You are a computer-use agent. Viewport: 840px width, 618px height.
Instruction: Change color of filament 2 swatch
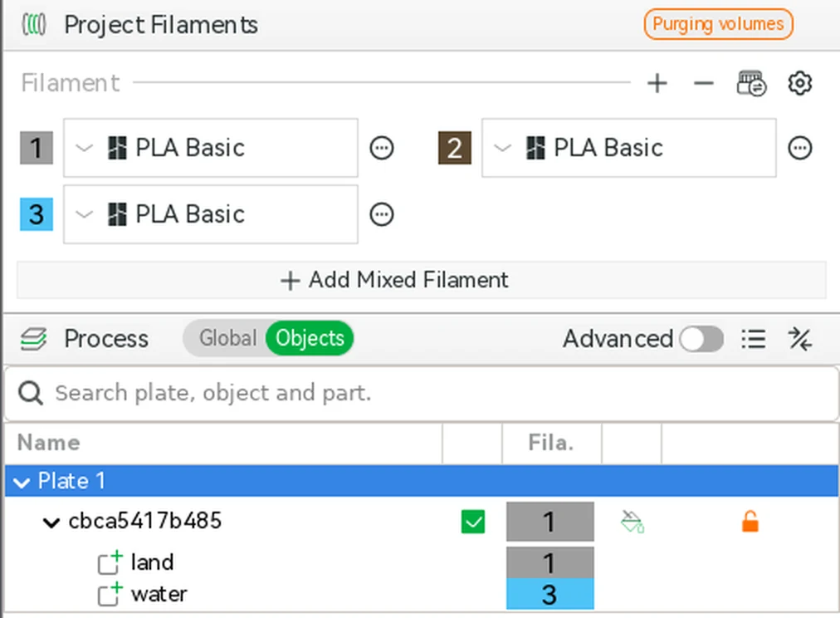coord(455,148)
